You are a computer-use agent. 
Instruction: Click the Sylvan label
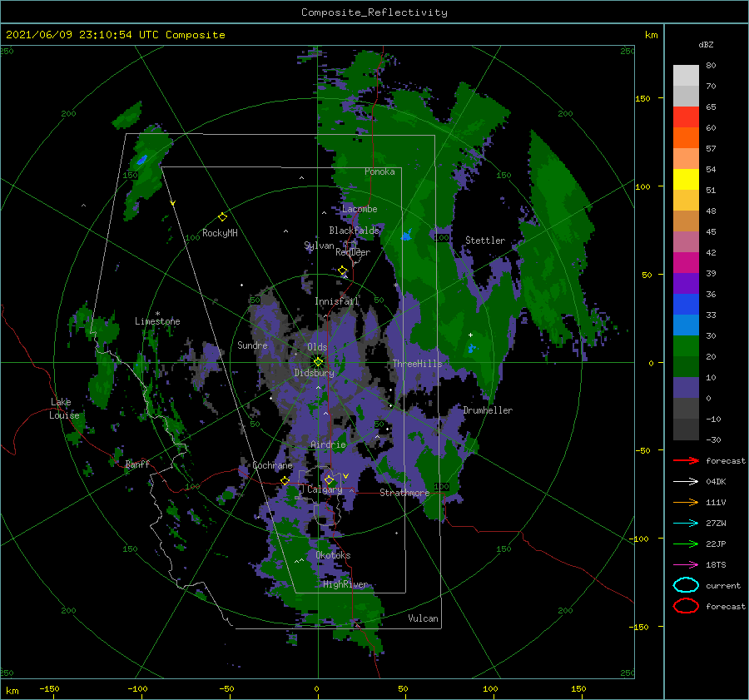[319, 246]
